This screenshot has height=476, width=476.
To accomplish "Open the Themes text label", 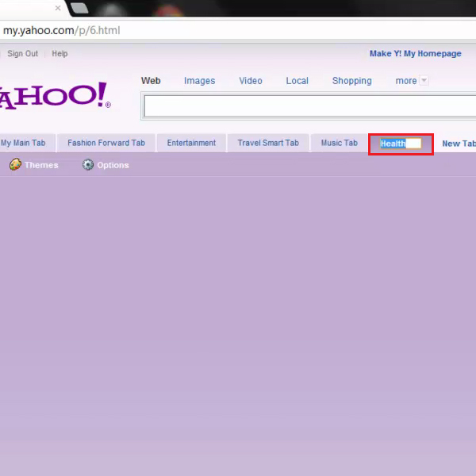I will (x=41, y=165).
